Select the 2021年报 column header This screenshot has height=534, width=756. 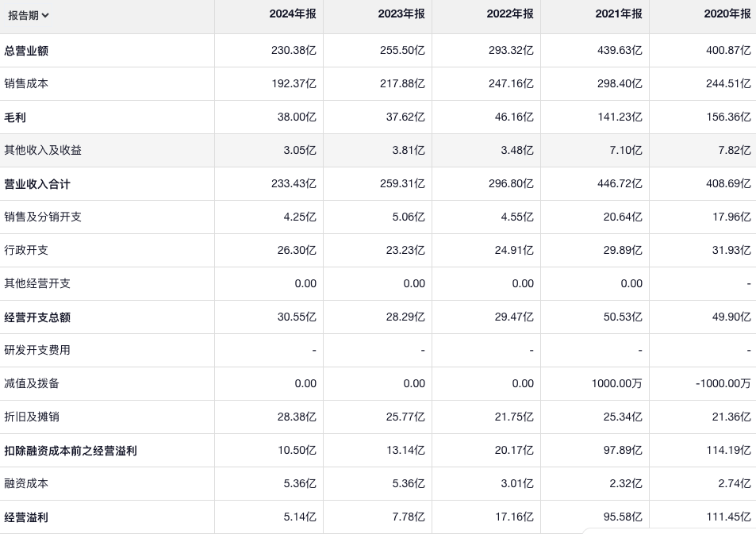pyautogui.click(x=619, y=14)
